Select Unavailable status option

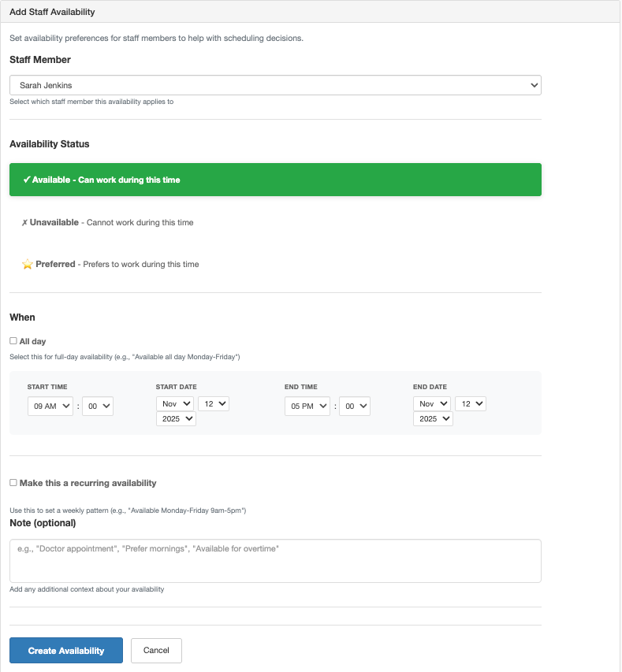click(275, 222)
